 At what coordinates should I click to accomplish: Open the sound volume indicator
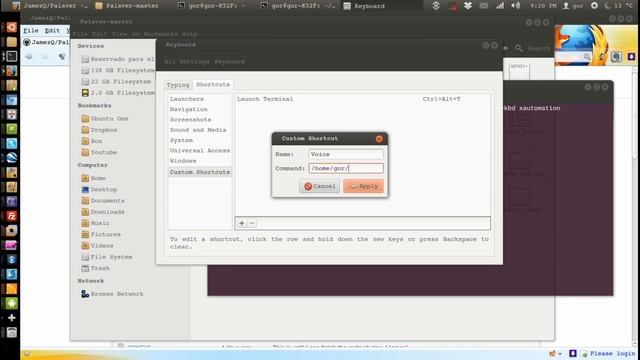click(x=516, y=6)
